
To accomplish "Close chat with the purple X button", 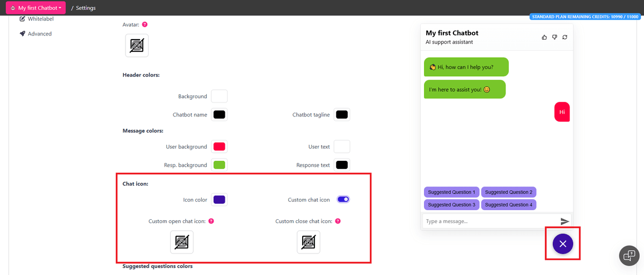I will (562, 244).
